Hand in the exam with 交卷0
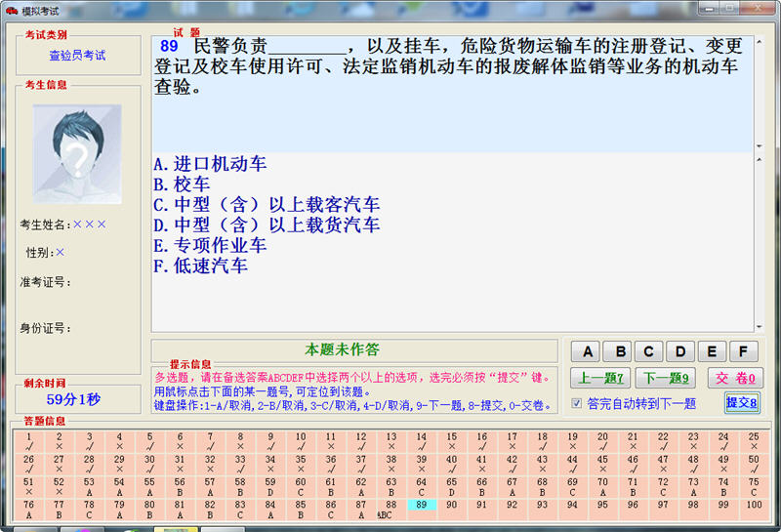This screenshot has height=532, width=781. coord(735,378)
